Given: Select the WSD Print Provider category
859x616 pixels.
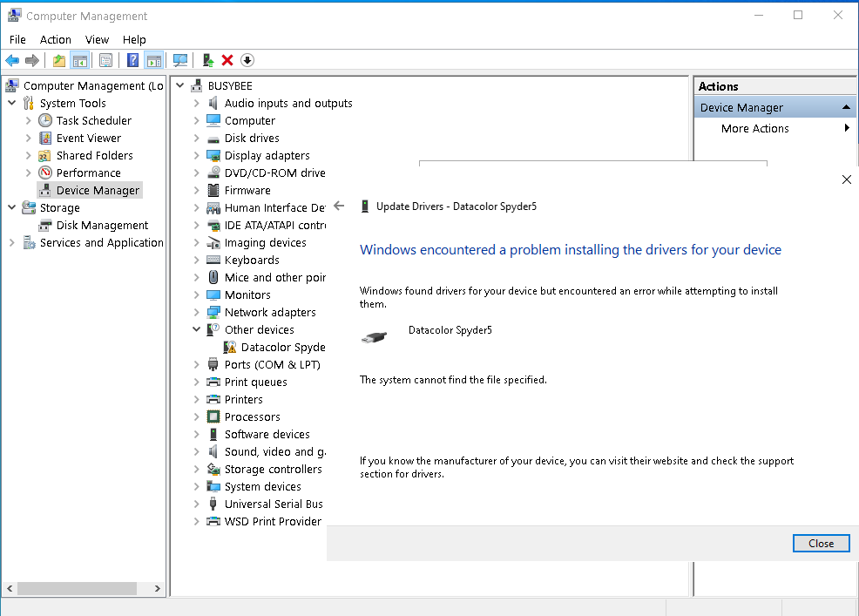Looking at the screenshot, I should click(x=273, y=521).
